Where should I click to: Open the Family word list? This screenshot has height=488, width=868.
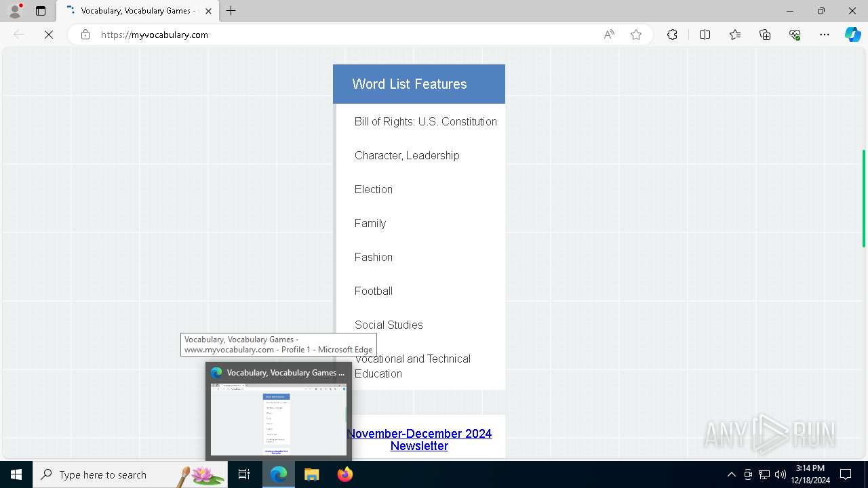(370, 223)
